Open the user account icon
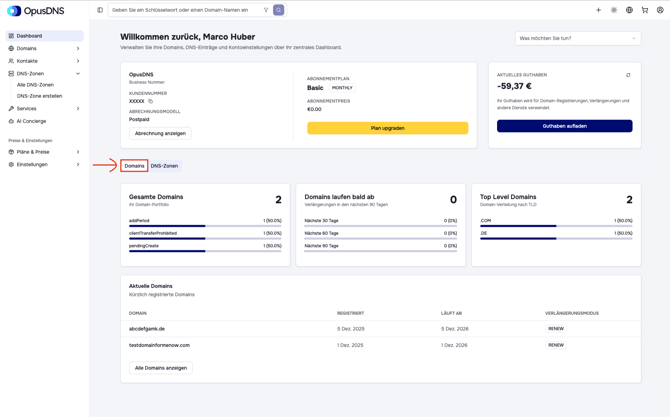 click(x=660, y=10)
